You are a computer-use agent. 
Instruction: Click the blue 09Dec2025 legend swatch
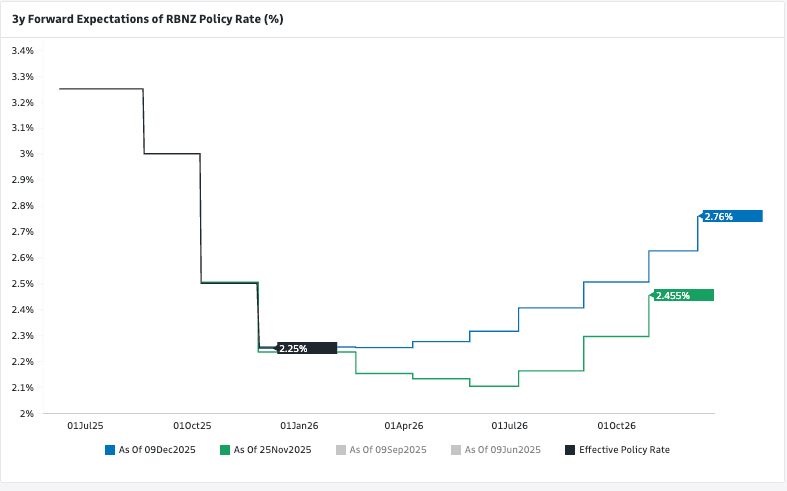pos(109,450)
